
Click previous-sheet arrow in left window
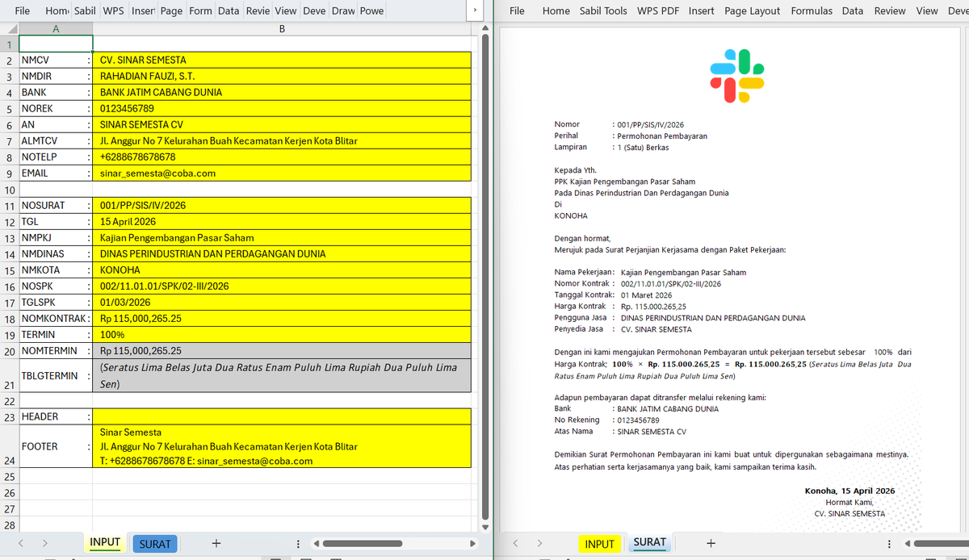point(20,544)
